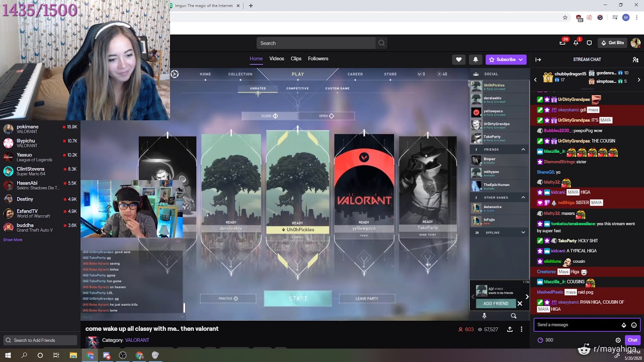Open the emote picker smiley icon
The height and width of the screenshot is (362, 644).
pos(634,325)
